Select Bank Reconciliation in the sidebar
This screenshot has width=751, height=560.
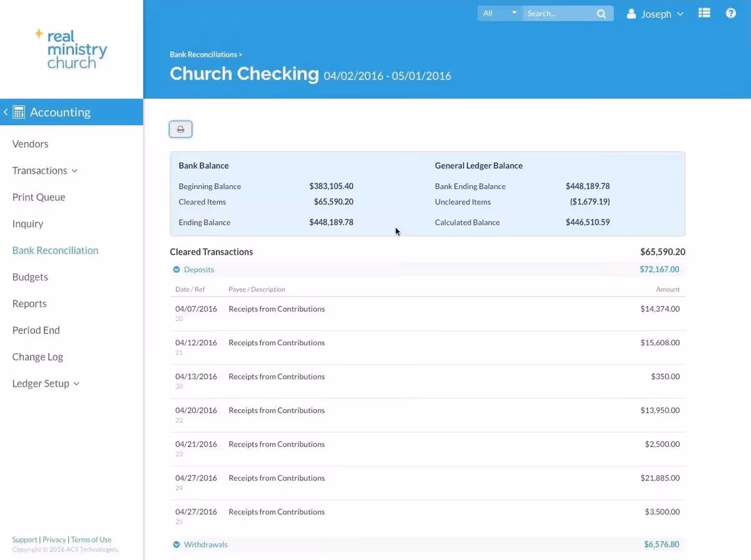coord(55,250)
